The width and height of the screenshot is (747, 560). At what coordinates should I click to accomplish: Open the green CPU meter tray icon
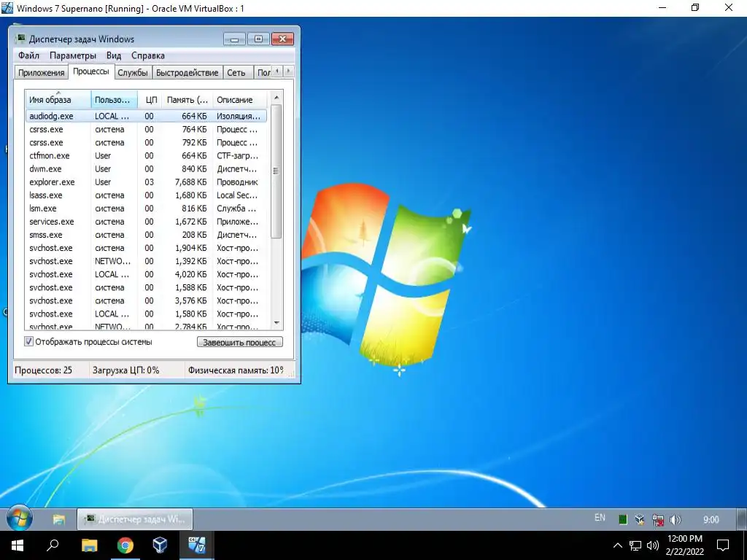pos(622,519)
